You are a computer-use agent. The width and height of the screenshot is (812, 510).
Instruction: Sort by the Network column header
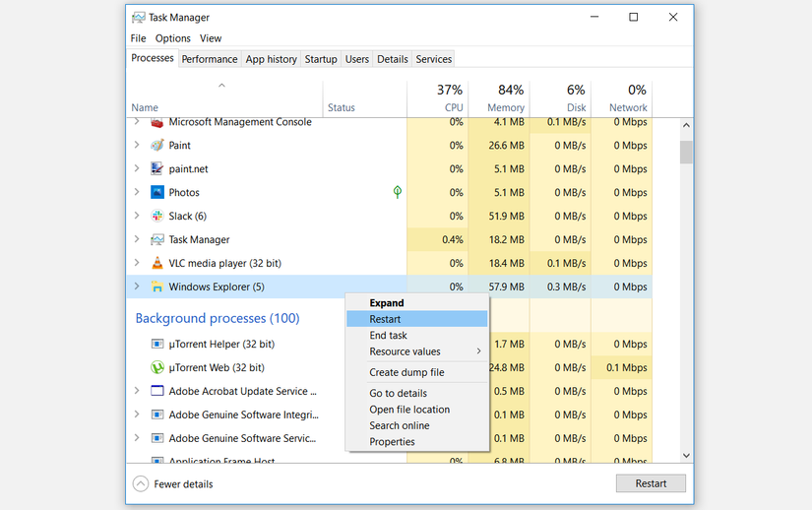(x=621, y=98)
